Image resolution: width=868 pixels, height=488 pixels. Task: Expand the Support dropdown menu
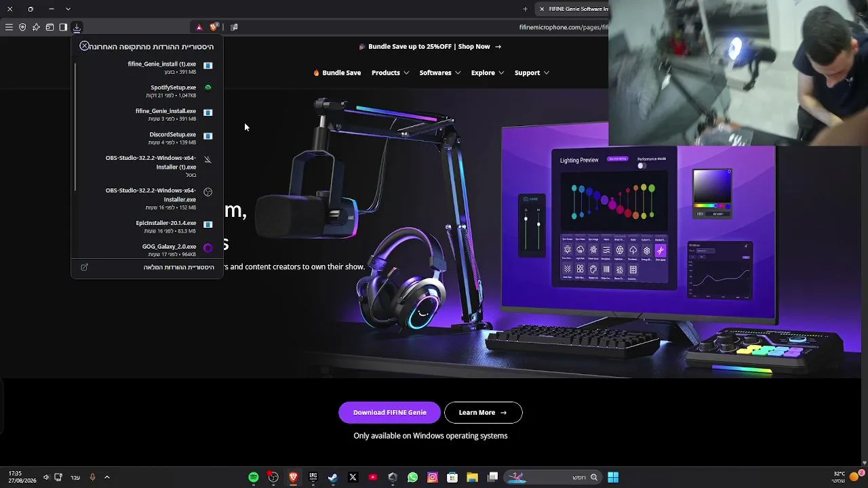pos(532,73)
